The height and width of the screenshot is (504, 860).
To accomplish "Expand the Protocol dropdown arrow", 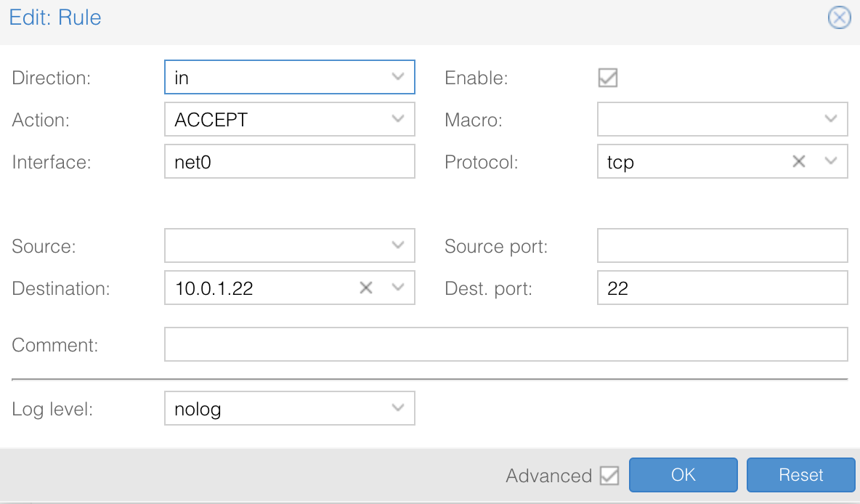I will click(831, 162).
